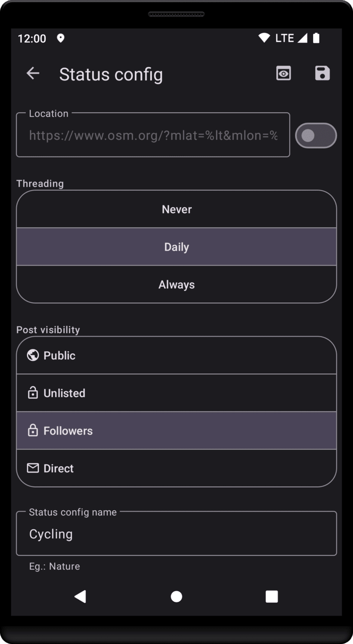353x644 pixels.
Task: Click the padlock icon beside Unlisted
Action: 33,393
